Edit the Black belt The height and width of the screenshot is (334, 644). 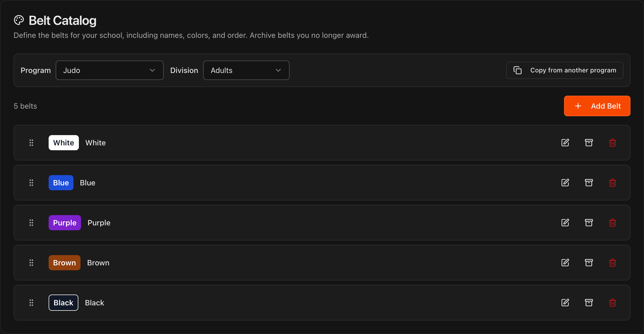(x=565, y=303)
